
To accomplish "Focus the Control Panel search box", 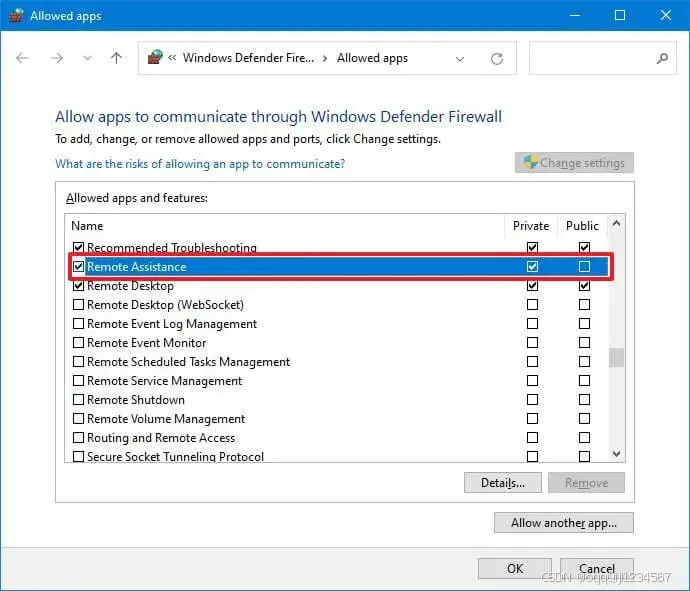I will 602,58.
